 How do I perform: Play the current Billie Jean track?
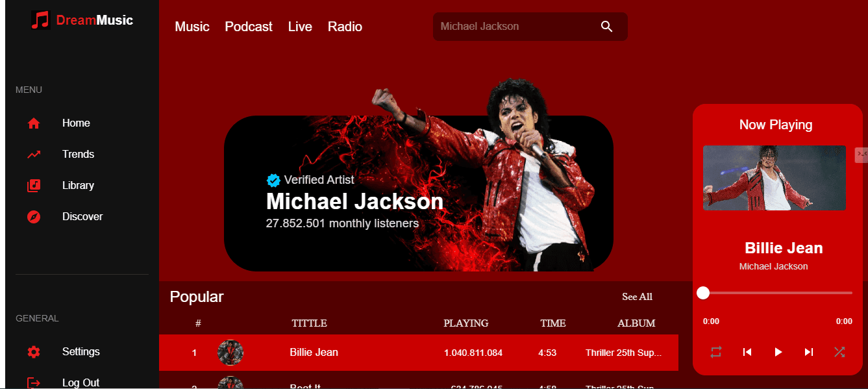click(778, 351)
